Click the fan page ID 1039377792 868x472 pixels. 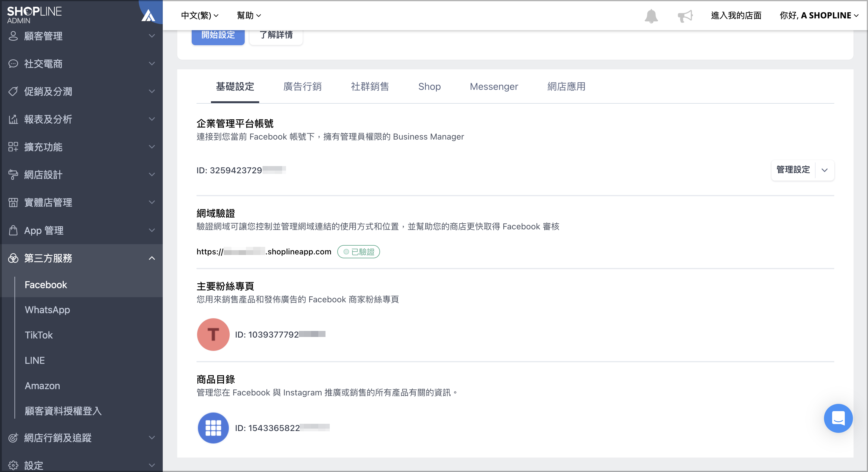point(280,334)
